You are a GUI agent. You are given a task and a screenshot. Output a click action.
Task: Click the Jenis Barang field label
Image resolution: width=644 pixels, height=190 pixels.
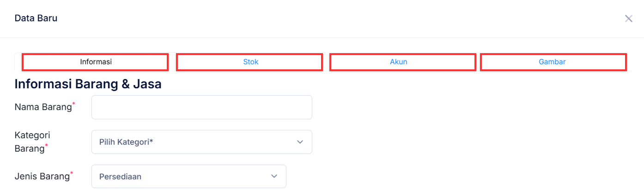(x=42, y=176)
